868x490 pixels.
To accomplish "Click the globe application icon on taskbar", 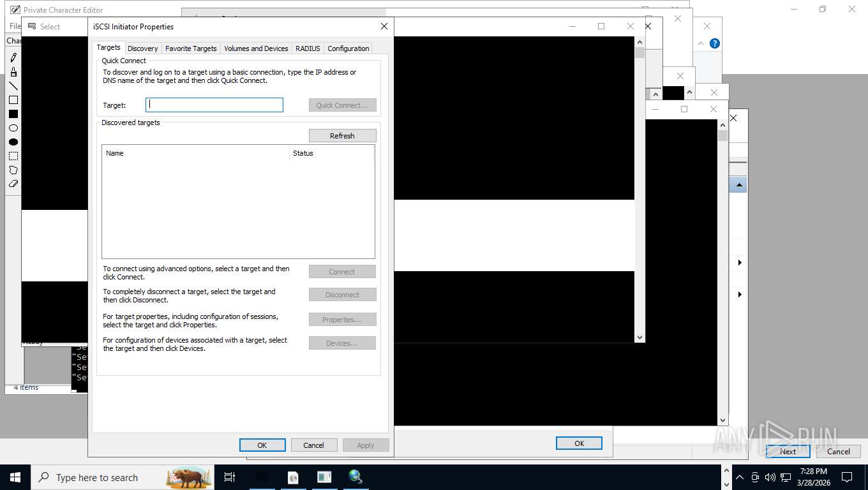I will (355, 477).
